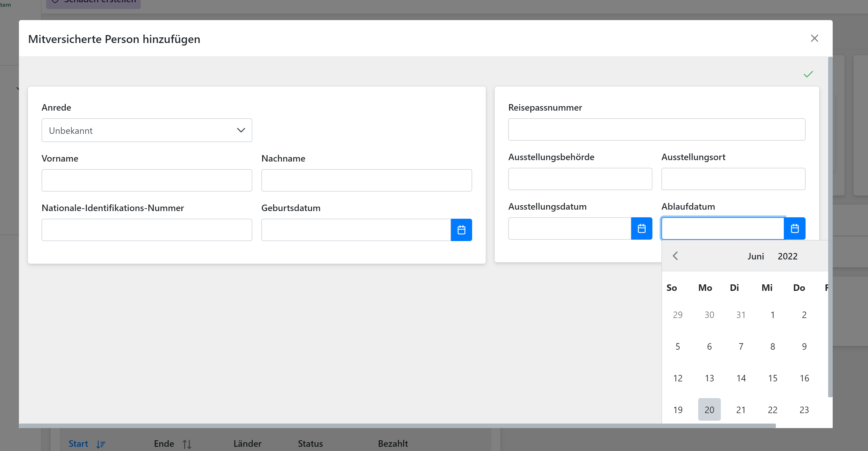
Task: Open the year selector showing 2022
Action: coord(787,256)
